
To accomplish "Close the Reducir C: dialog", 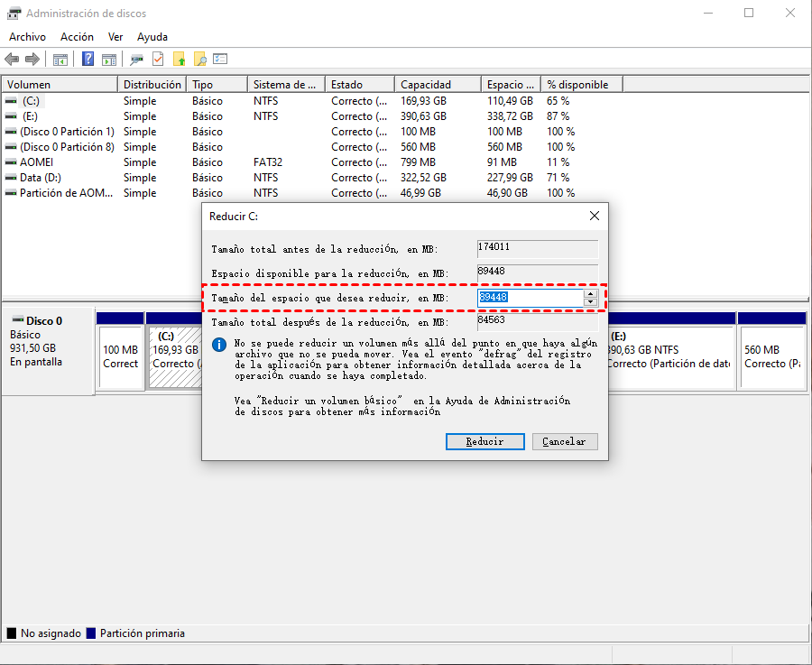I will coord(594,217).
